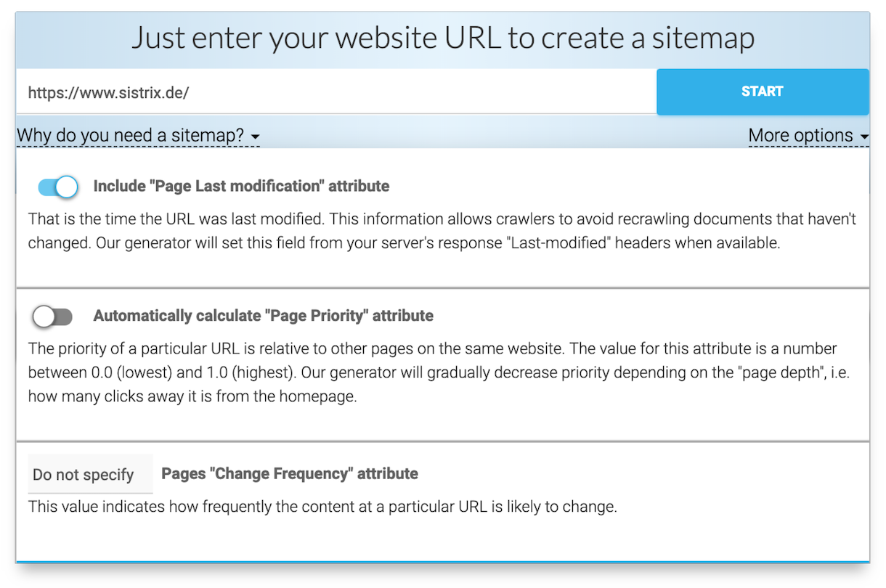Image resolution: width=886 pixels, height=588 pixels.
Task: Click the "Automatically calculate Page Priority attribute" label
Action: (263, 316)
